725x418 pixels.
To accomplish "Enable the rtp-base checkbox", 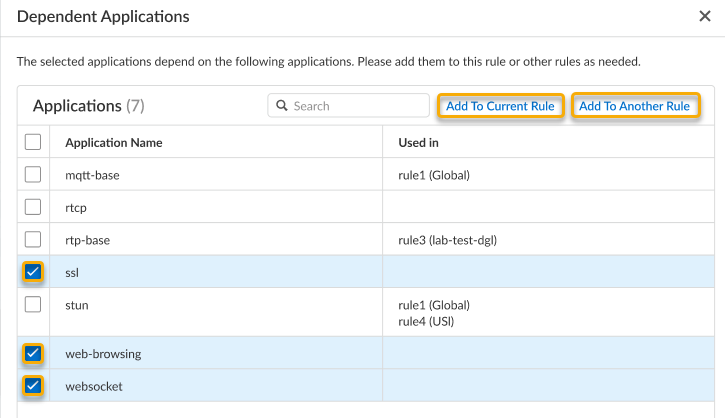I will tap(33, 239).
